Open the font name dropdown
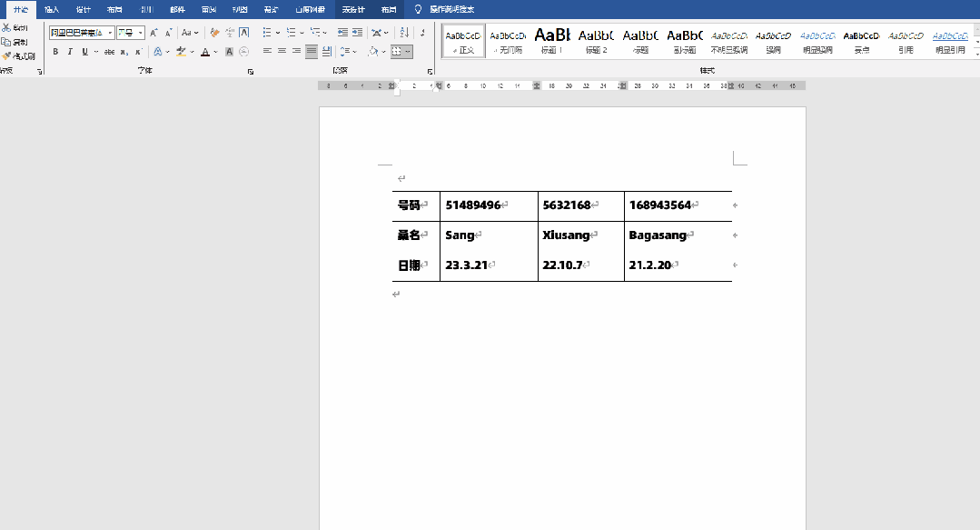Screen dimensions: 980x530 (x=111, y=33)
